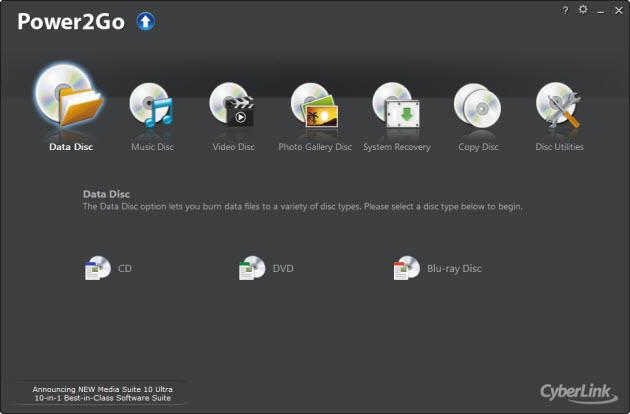Screen dimensions: 630x414
Task: Open the Photo Gallery Disc icon
Action: [x=315, y=105]
